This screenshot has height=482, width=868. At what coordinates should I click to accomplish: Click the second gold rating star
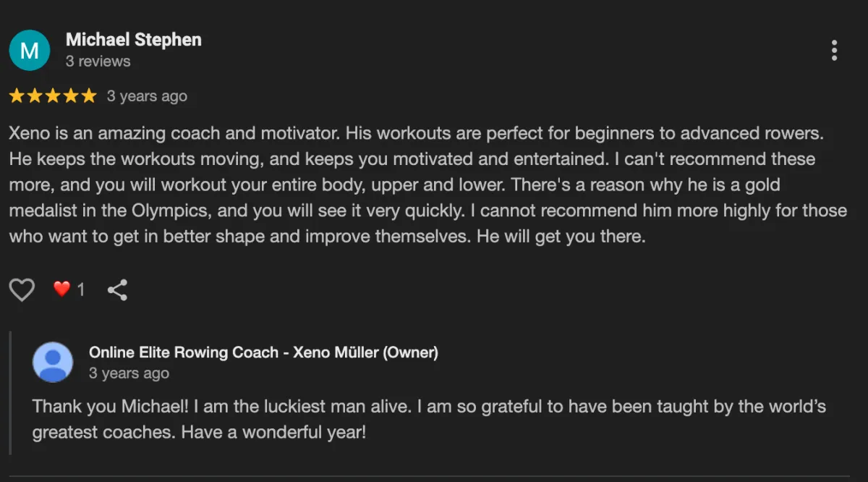click(x=35, y=96)
